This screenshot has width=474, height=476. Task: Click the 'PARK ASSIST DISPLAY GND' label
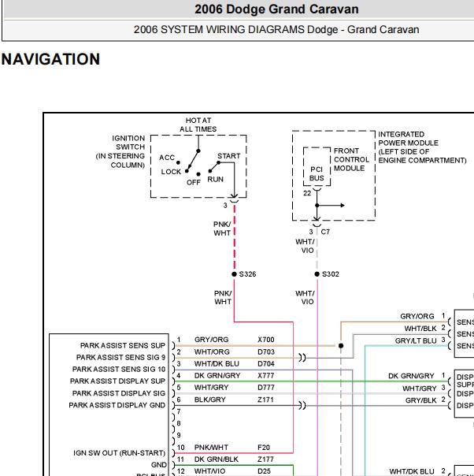(x=117, y=405)
